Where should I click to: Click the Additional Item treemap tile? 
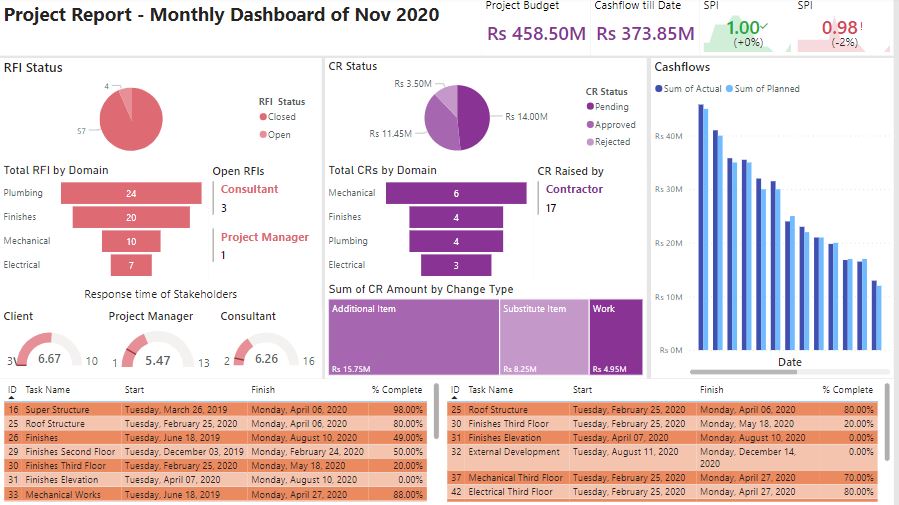413,337
